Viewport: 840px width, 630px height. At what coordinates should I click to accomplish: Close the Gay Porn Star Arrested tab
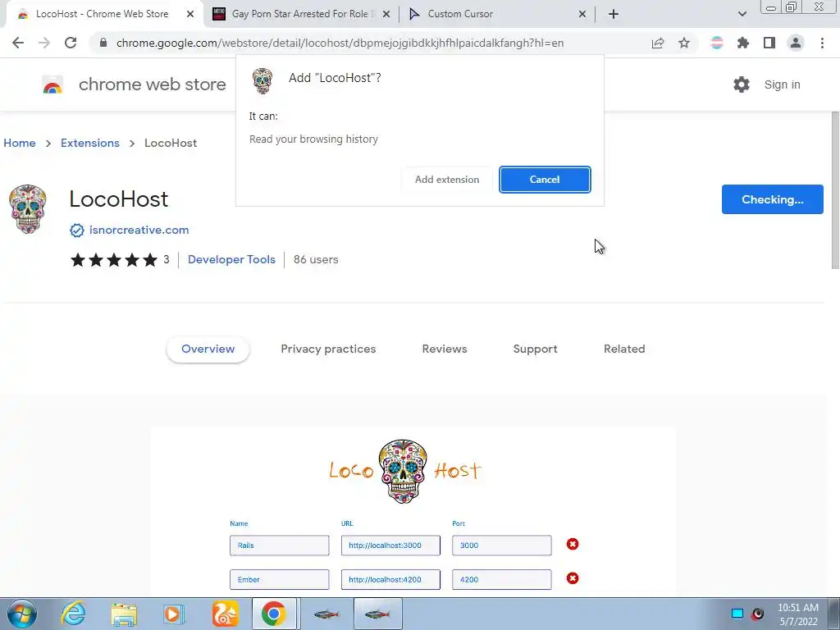(x=386, y=14)
